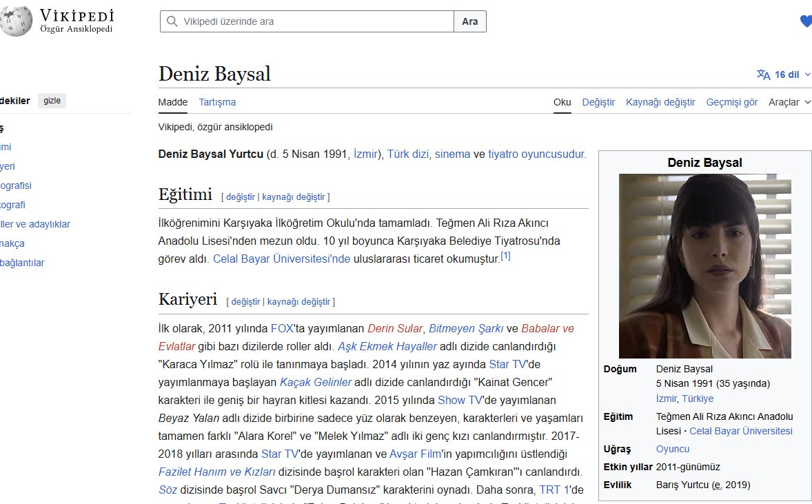The height and width of the screenshot is (504, 812).
Task: Open the red Babalar ve Evlatlar link
Action: [x=547, y=328]
